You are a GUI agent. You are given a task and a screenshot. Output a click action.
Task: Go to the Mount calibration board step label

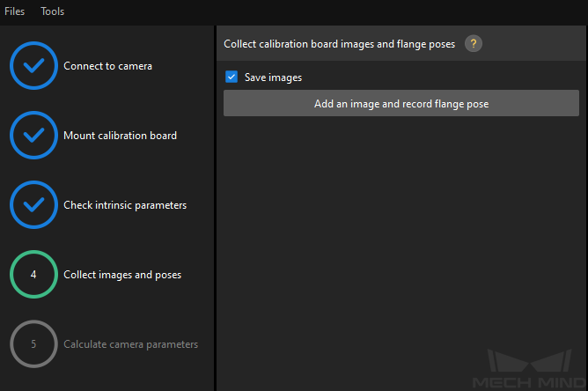click(120, 136)
